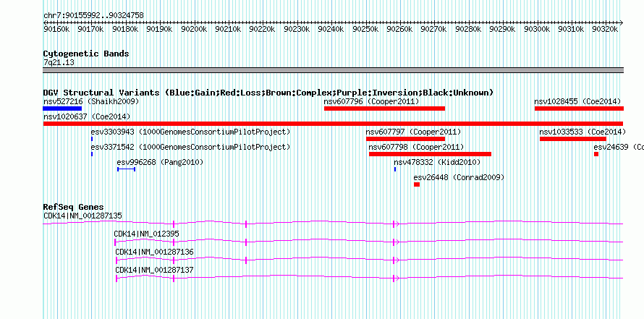Select the nsv1020637 (Coe2014) label

point(87,116)
